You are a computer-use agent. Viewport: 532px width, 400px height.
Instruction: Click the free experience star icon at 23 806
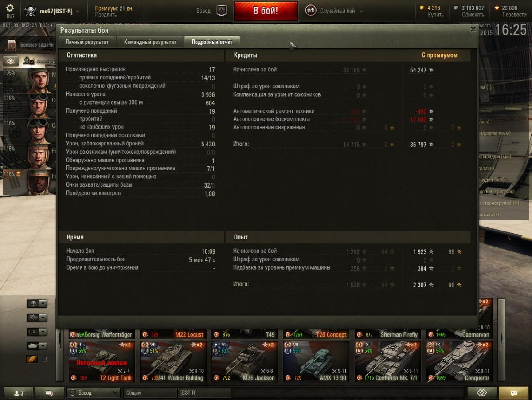point(497,8)
